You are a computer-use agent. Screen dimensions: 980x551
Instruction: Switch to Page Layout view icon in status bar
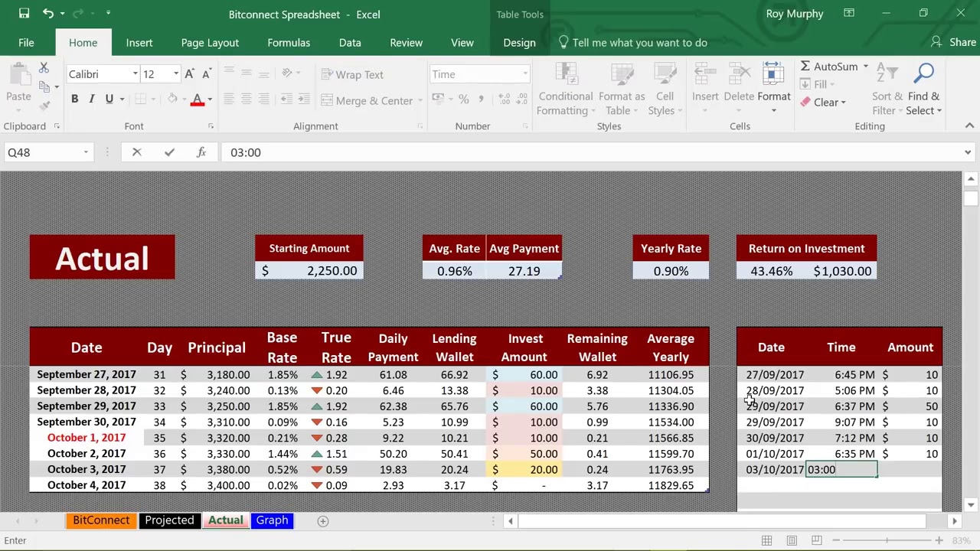[792, 540]
